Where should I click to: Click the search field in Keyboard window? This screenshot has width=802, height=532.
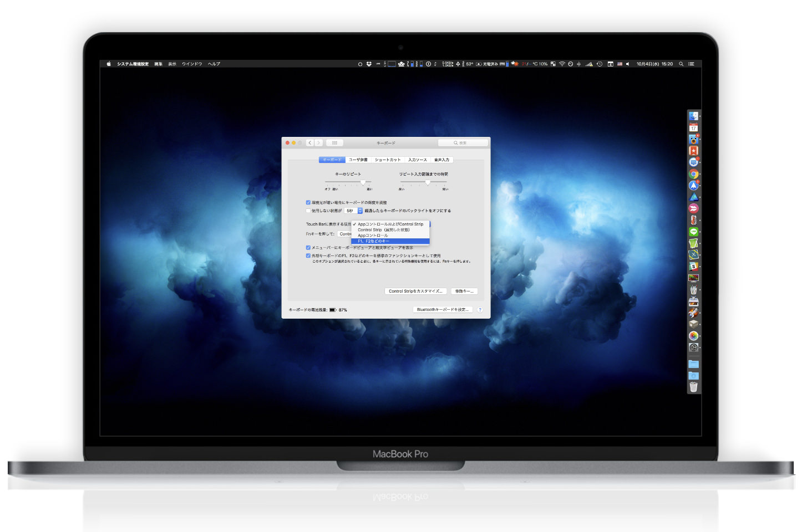click(463, 143)
